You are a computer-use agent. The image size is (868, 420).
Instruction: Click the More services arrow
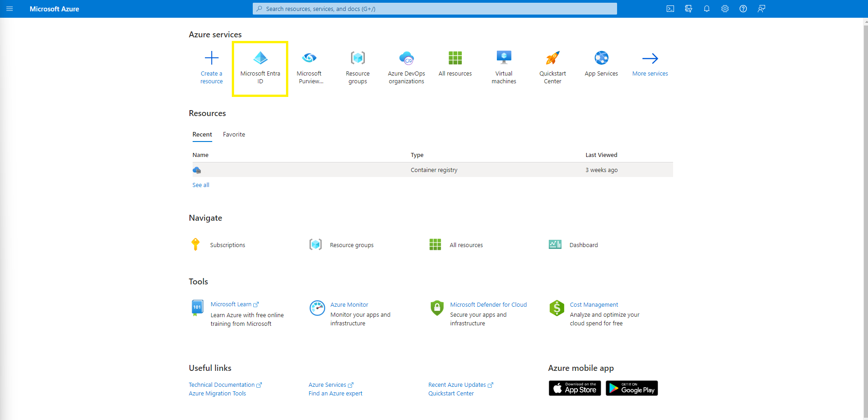[x=650, y=64]
